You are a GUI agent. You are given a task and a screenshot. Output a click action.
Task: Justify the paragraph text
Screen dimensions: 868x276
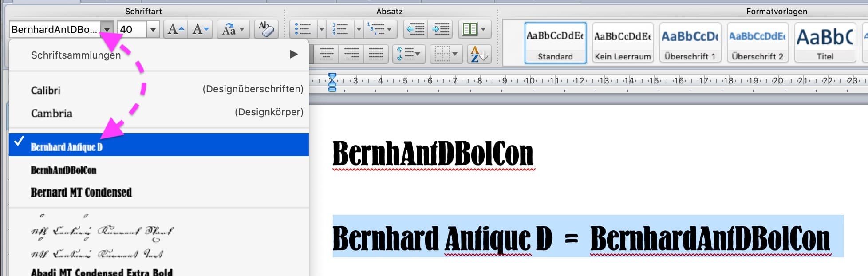[x=376, y=55]
